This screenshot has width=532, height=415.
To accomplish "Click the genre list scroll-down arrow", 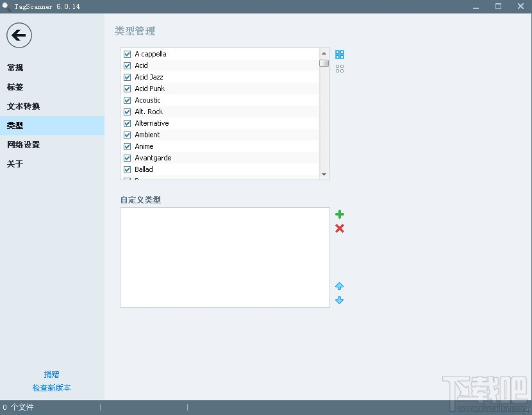I will [324, 173].
